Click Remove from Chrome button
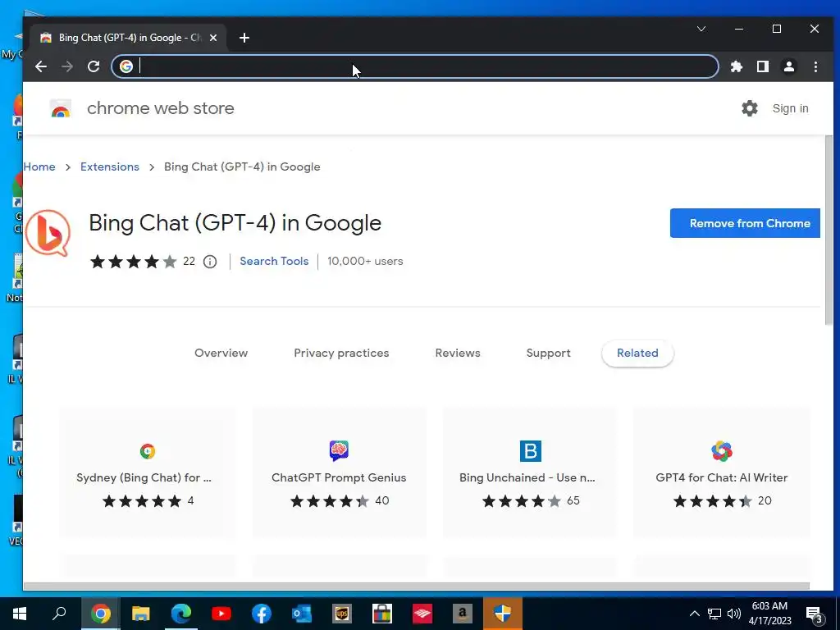The height and width of the screenshot is (630, 840). (745, 223)
